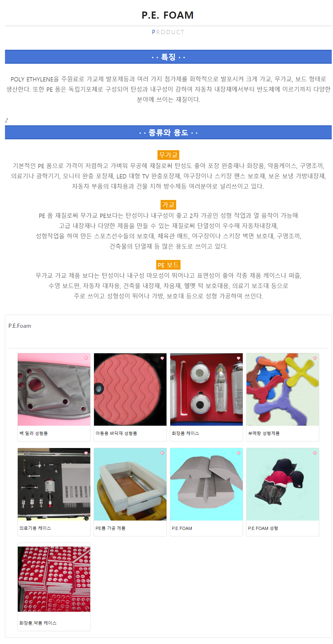
Task: Open the PE폼 가공 제품 title link
Action: pos(110,528)
